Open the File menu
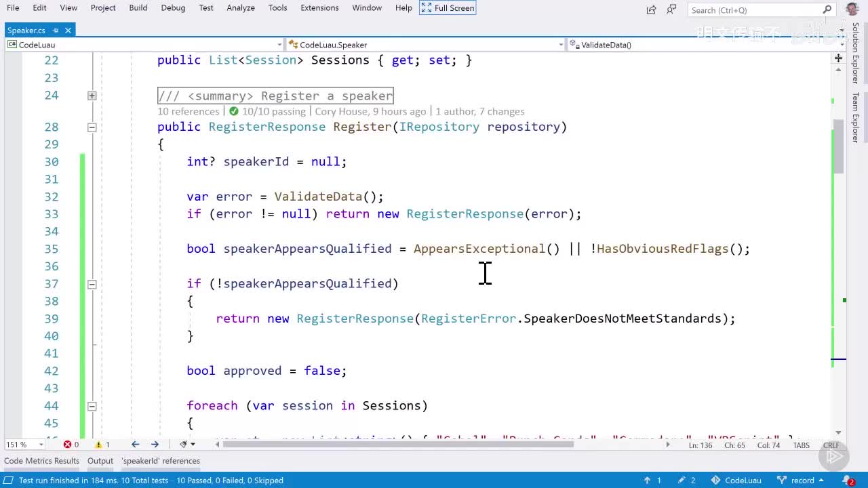 [x=13, y=7]
